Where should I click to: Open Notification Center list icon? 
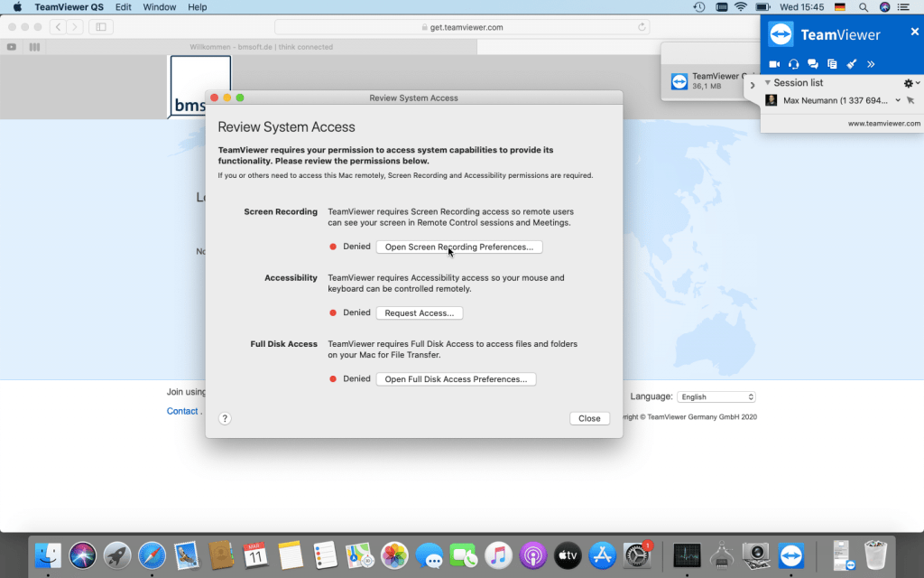point(903,7)
